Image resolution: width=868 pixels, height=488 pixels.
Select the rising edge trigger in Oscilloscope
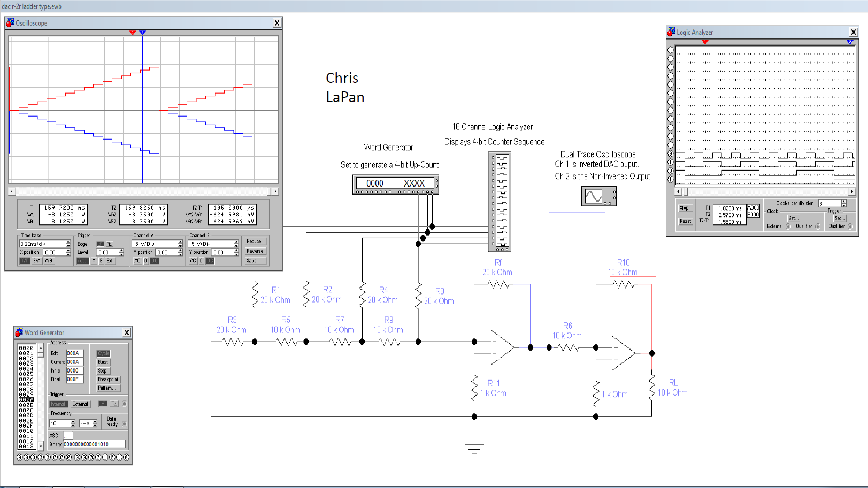(x=100, y=244)
